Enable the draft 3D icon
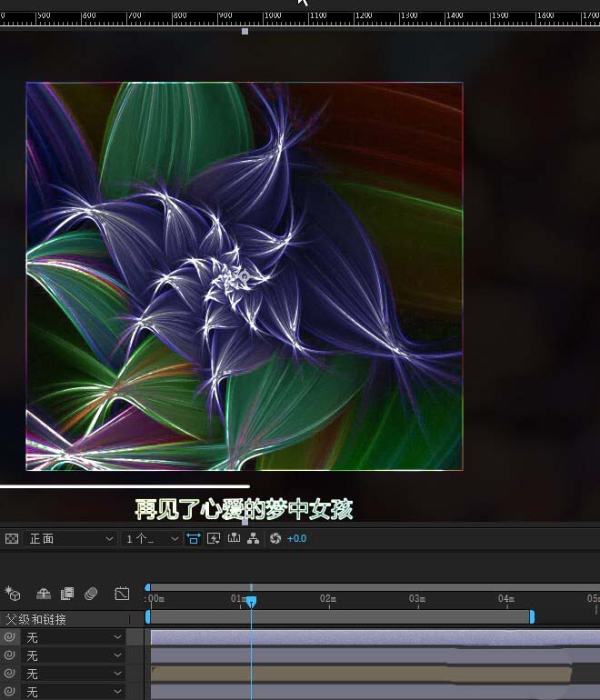600x700 pixels. point(13,594)
